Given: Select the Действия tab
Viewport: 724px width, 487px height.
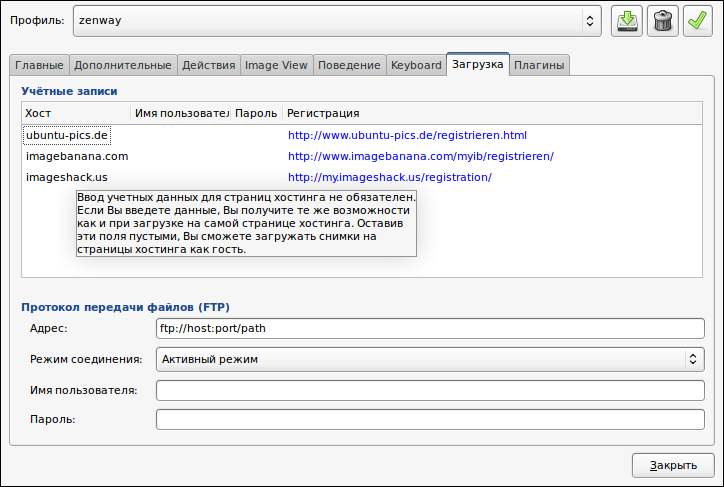Looking at the screenshot, I should tap(209, 65).
